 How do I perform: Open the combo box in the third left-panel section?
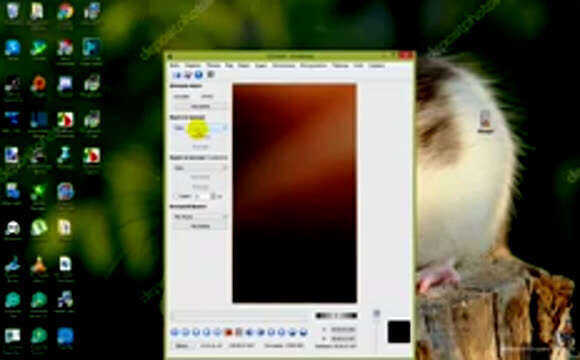(200, 168)
